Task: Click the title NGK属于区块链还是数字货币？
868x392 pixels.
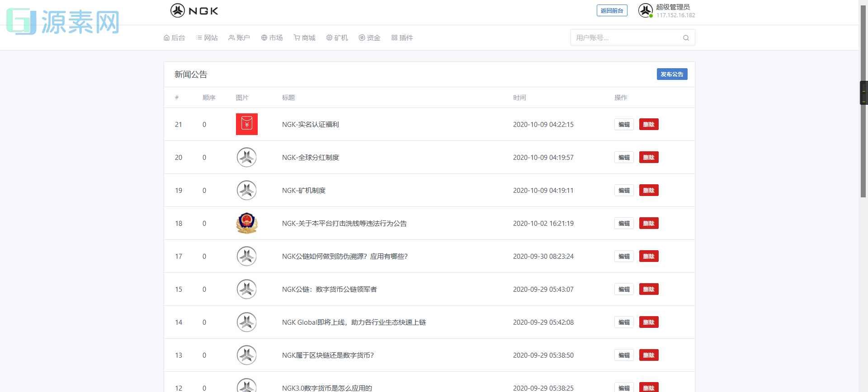Action: point(328,355)
